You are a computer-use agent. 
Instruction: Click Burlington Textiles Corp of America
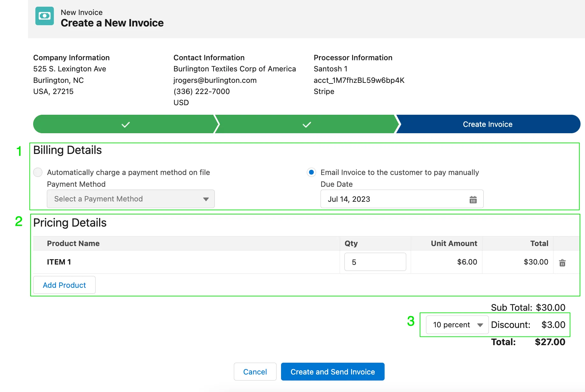tap(235, 69)
